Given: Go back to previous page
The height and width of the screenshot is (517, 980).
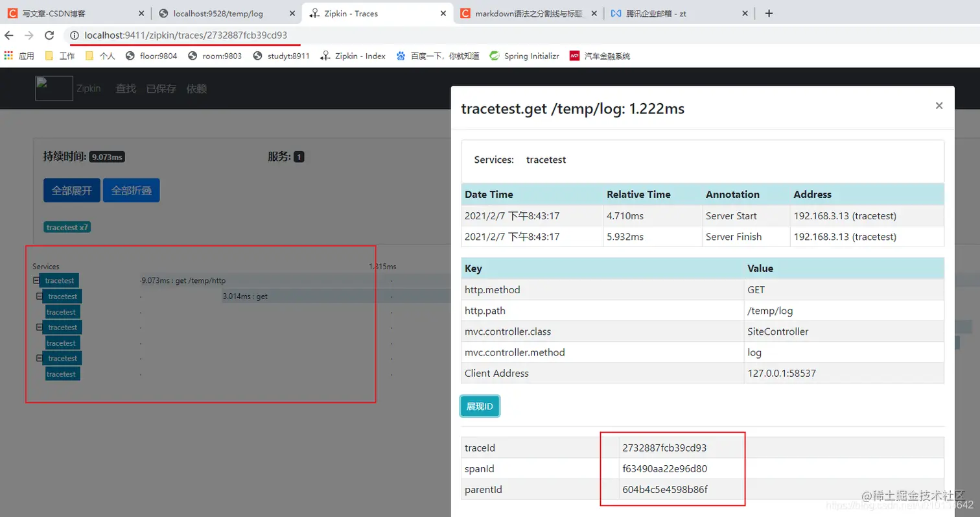Looking at the screenshot, I should click(x=9, y=36).
